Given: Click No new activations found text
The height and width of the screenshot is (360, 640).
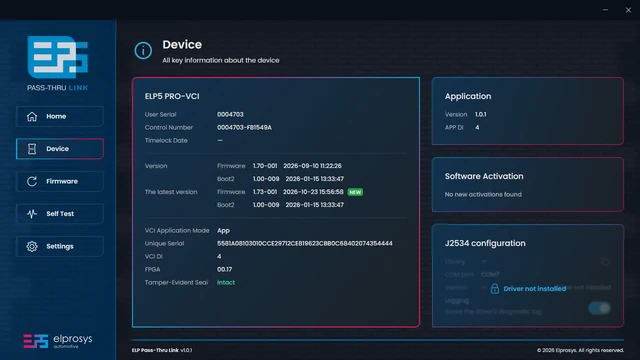Looking at the screenshot, I should click(483, 194).
